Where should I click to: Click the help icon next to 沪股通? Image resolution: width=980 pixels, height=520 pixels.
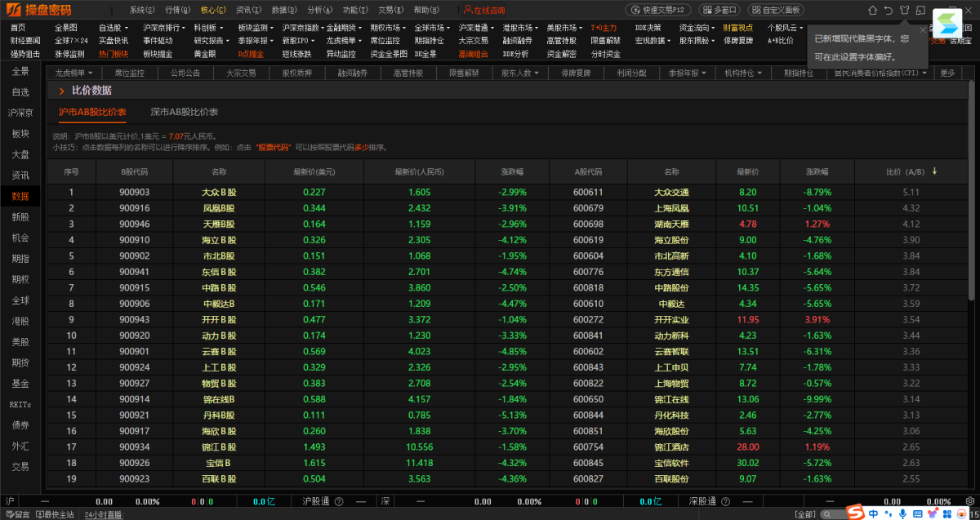click(x=339, y=501)
